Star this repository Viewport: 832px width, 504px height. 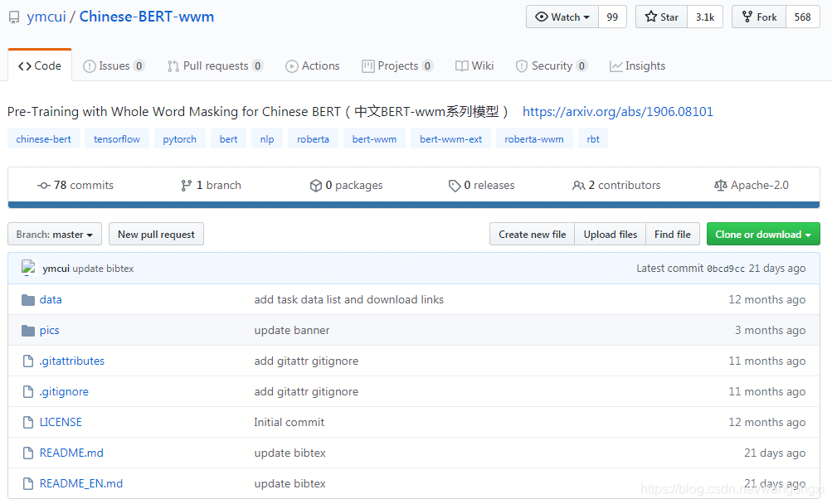(x=662, y=17)
